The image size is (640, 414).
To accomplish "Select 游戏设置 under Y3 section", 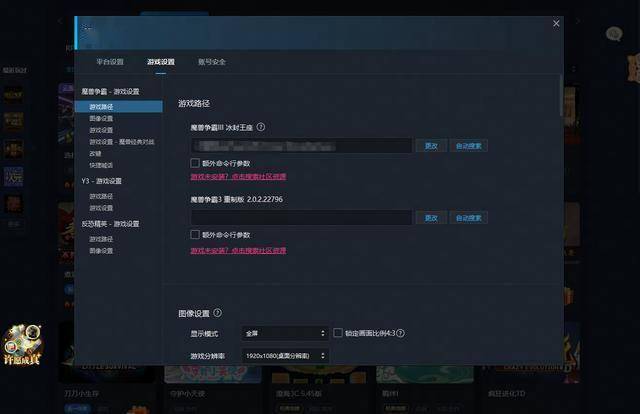I will pyautogui.click(x=101, y=208).
